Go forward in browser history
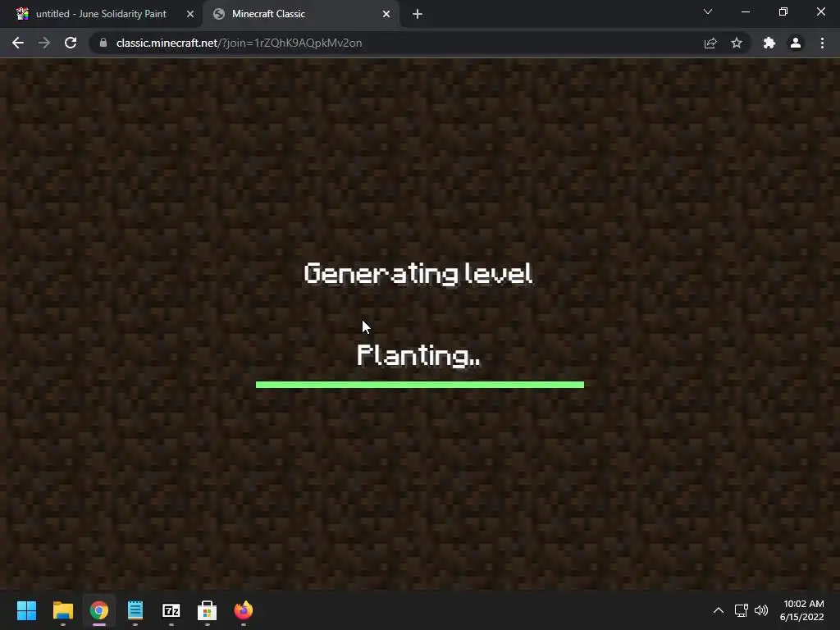Viewport: 840px width, 630px height. pyautogui.click(x=44, y=43)
